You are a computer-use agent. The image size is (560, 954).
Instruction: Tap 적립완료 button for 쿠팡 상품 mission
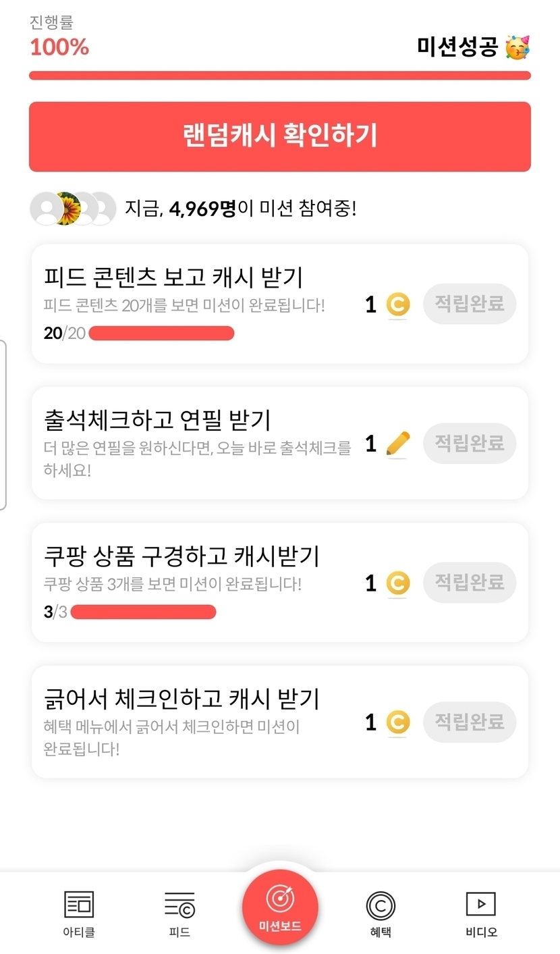click(x=470, y=583)
